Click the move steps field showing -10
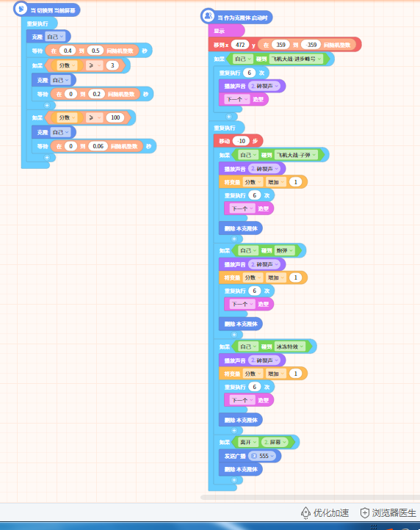420x530 pixels. (241, 141)
